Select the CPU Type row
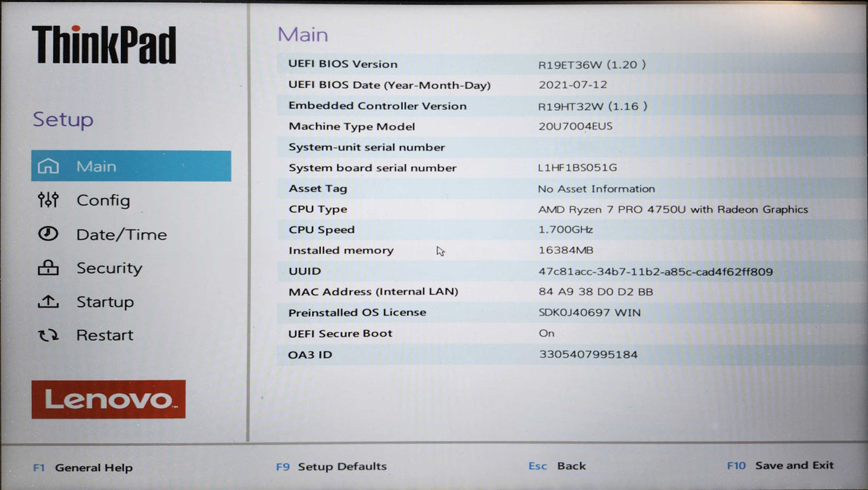This screenshot has height=490, width=868. coord(420,209)
